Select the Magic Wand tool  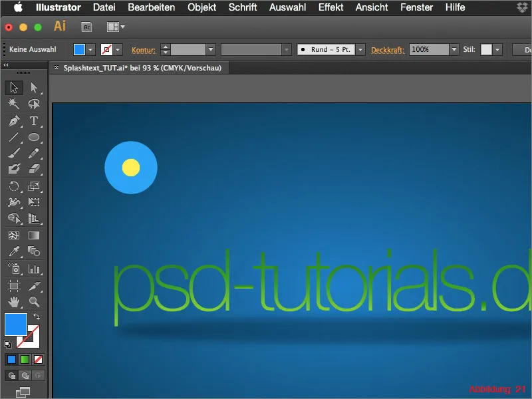[14, 104]
